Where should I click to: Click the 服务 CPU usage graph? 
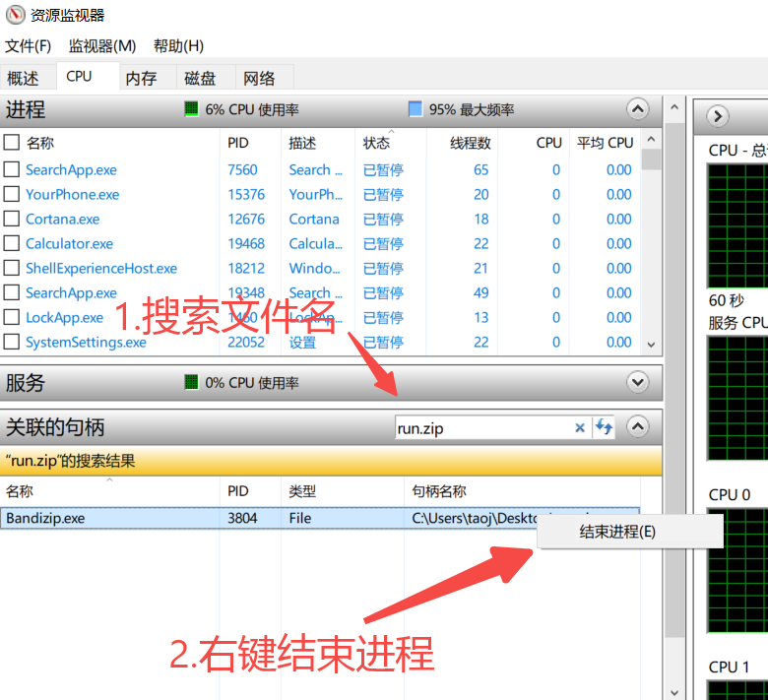[x=737, y=398]
